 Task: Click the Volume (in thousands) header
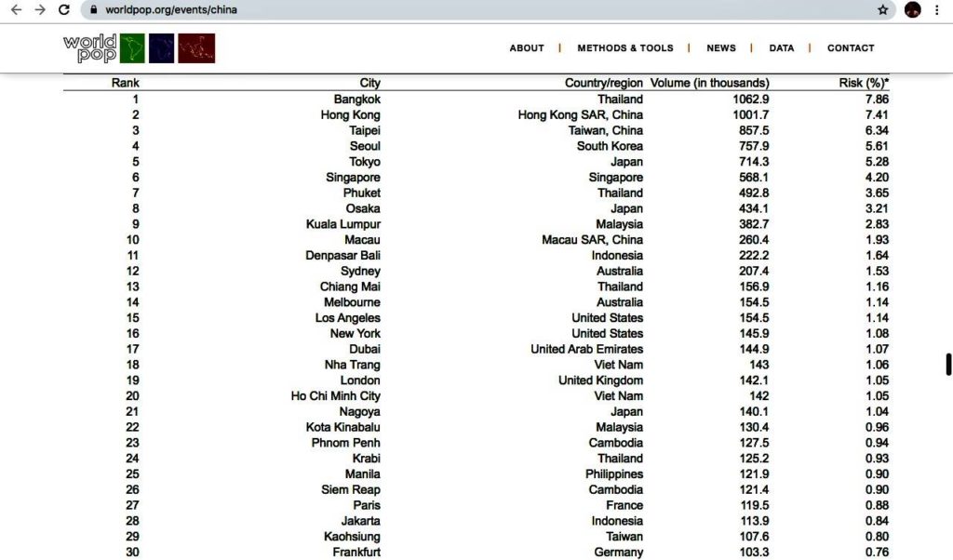coord(710,83)
